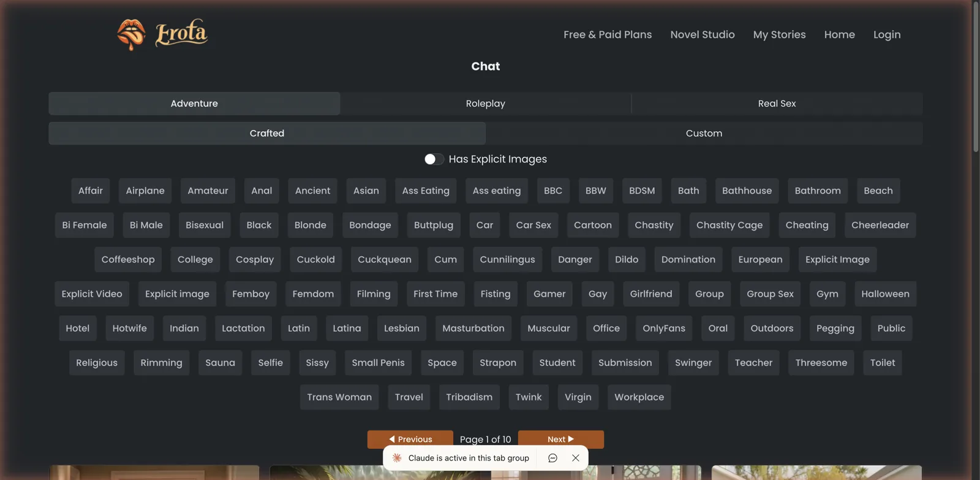Viewport: 980px width, 480px height.
Task: Select the European tag
Action: coord(760,259)
